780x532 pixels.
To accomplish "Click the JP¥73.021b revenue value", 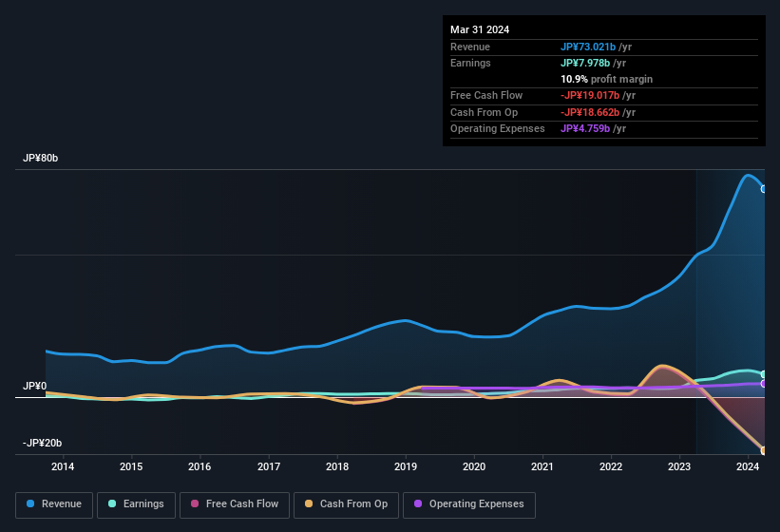I will click(588, 47).
